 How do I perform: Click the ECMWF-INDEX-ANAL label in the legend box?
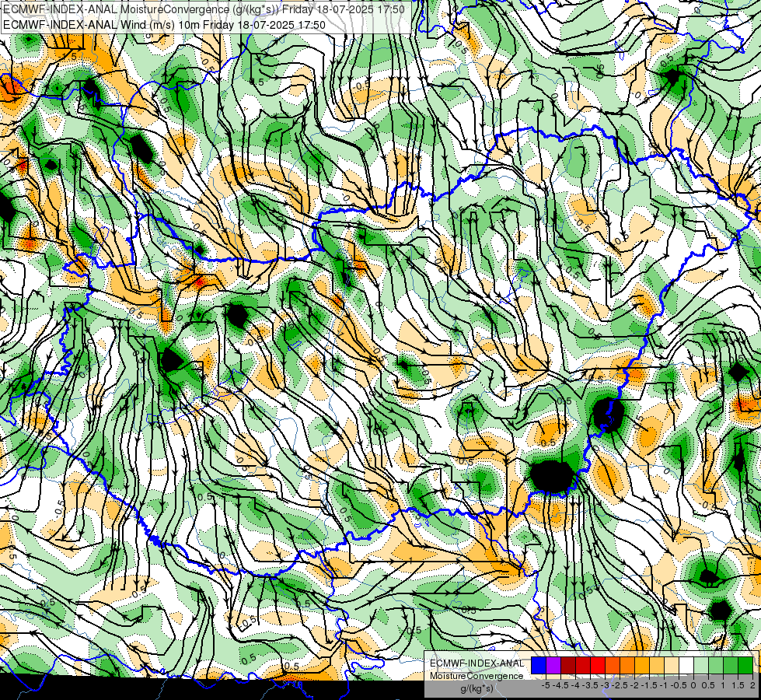coord(476,663)
